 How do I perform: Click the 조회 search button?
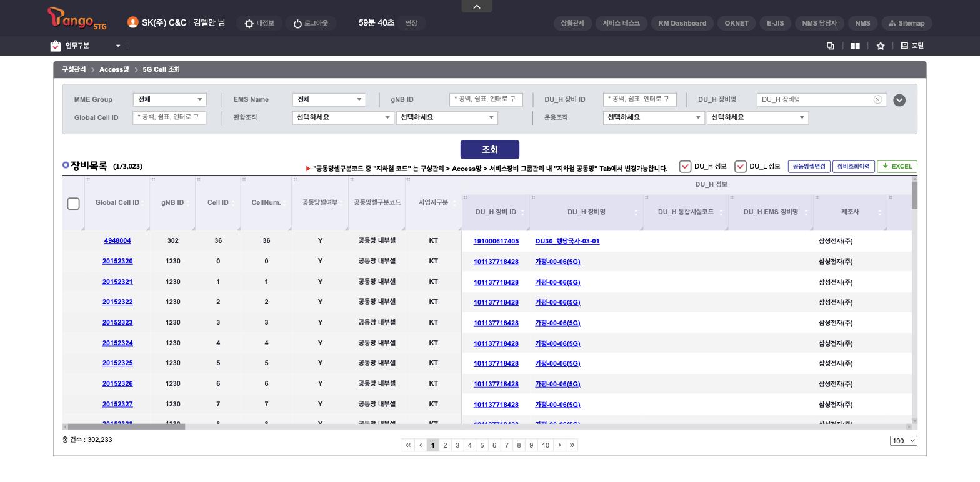tap(490, 149)
